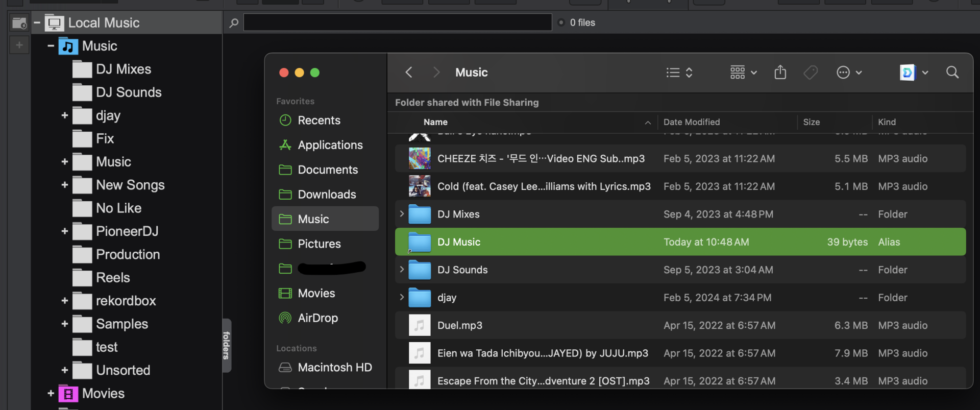
Task: Expand the PioneerDJ folder in tree
Action: pos(65,231)
